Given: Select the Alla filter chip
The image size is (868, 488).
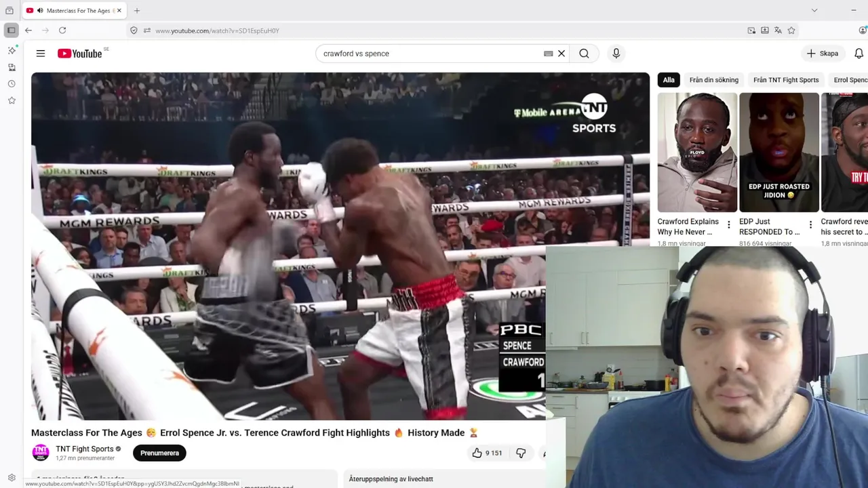Looking at the screenshot, I should pyautogui.click(x=669, y=80).
